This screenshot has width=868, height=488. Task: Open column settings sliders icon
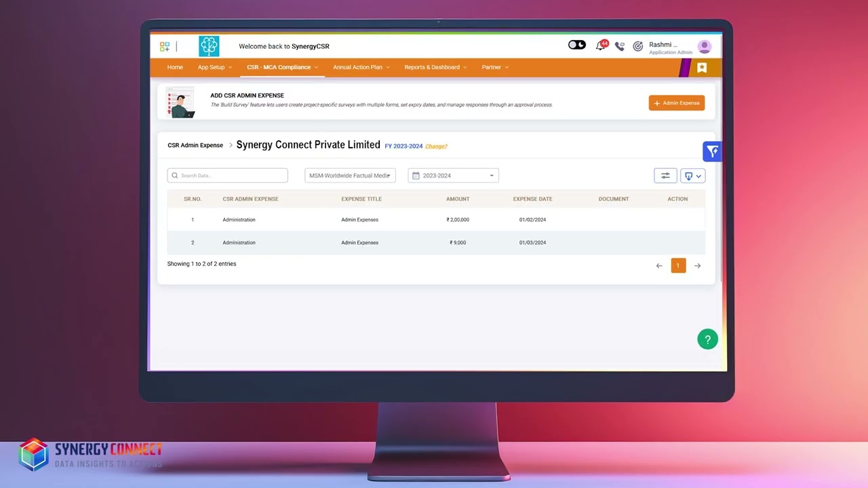click(x=665, y=176)
